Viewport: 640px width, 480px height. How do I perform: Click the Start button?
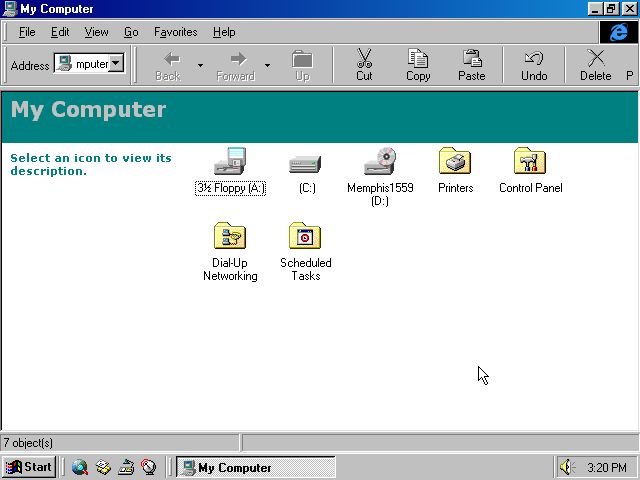click(x=29, y=467)
